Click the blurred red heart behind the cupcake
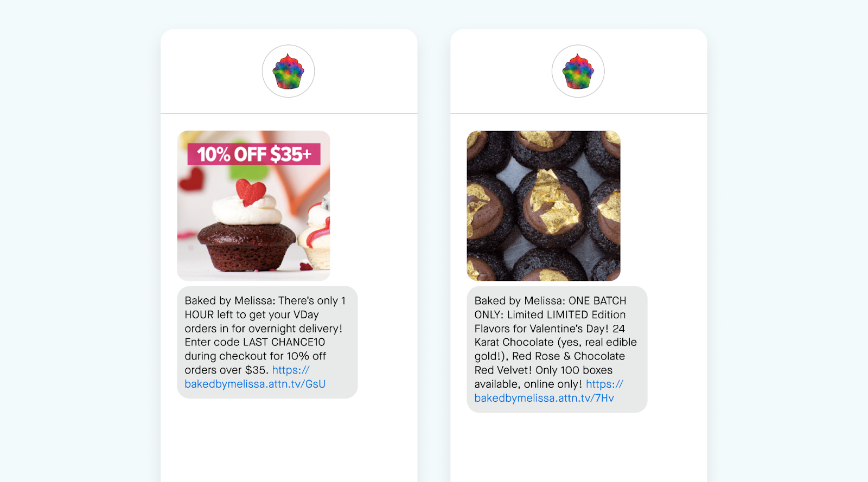The width and height of the screenshot is (868, 482). (x=191, y=179)
